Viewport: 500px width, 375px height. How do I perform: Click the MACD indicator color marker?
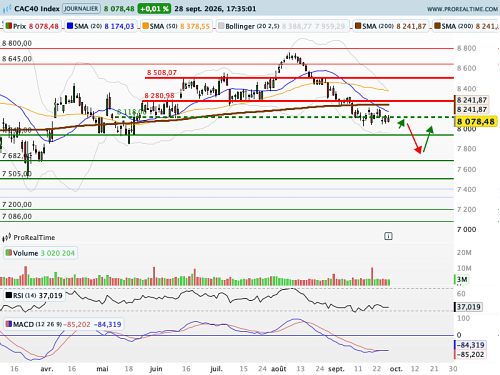(x=8, y=324)
